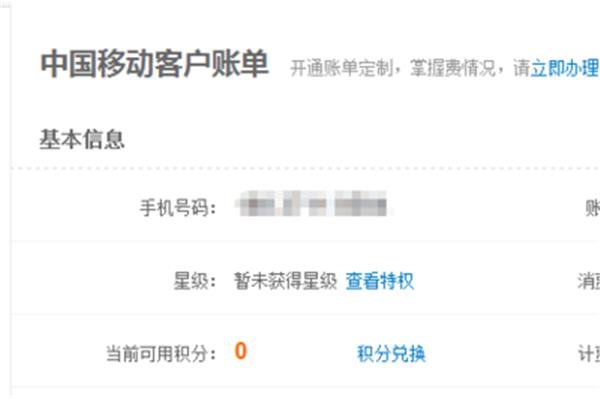Click the 中国移动客户账单 page title

[x=154, y=64]
